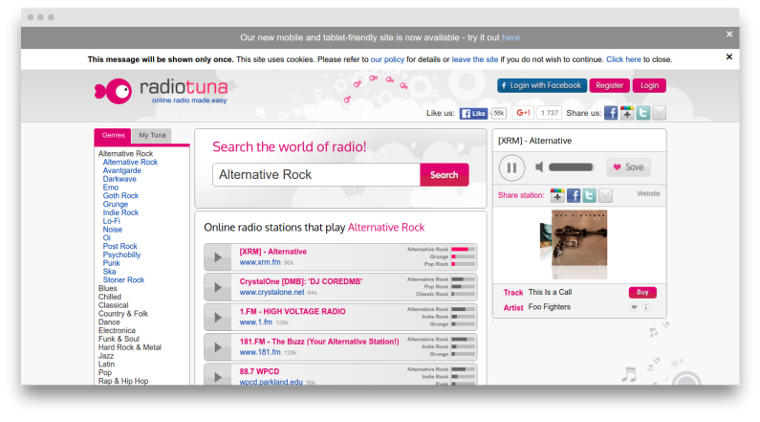Screen dimensions: 760x422
Task: Select the Punk subgenre
Action: (111, 263)
